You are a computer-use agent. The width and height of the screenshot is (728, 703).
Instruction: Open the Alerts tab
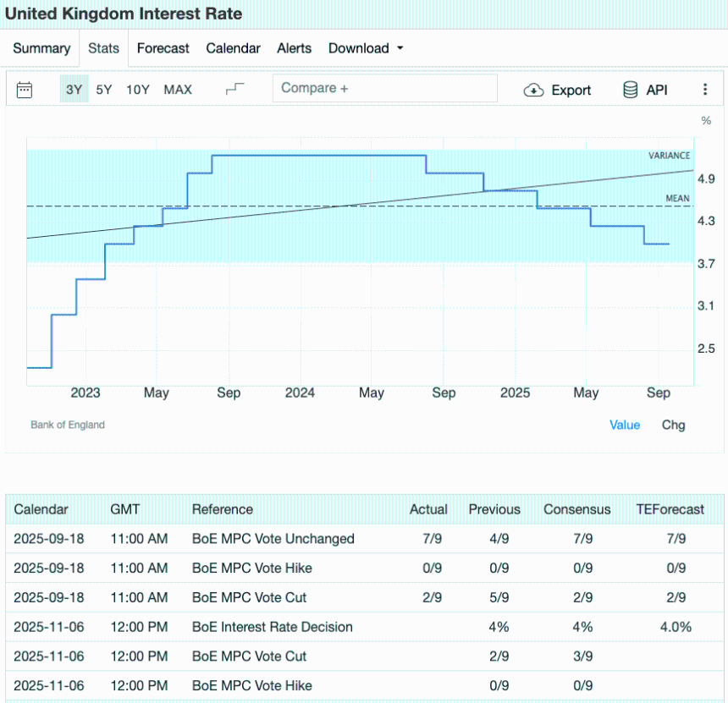[295, 48]
